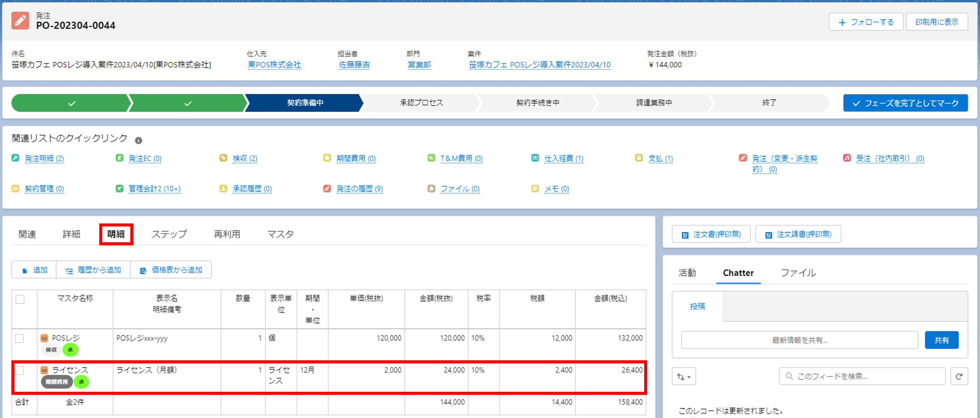Viewport: 980px width, 418px height.
Task: Click the 検収 badge on POSレジ row
Action: pyautogui.click(x=51, y=350)
